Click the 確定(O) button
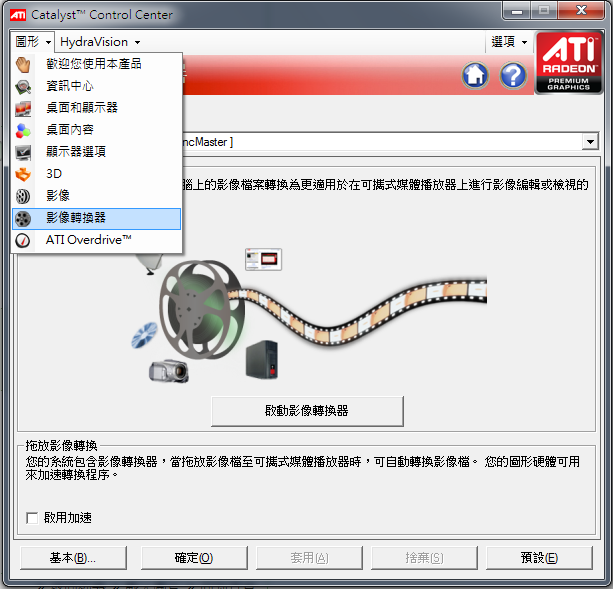The width and height of the screenshot is (613, 589). pyautogui.click(x=194, y=558)
